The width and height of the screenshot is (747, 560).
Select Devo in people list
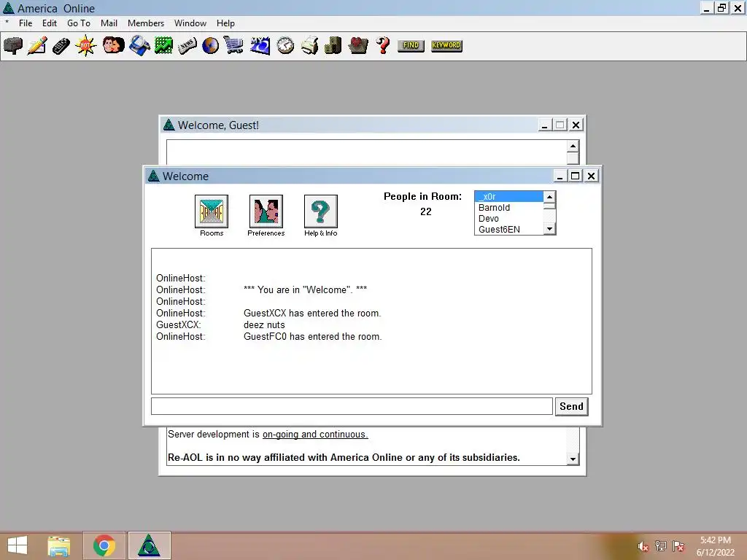coord(508,219)
